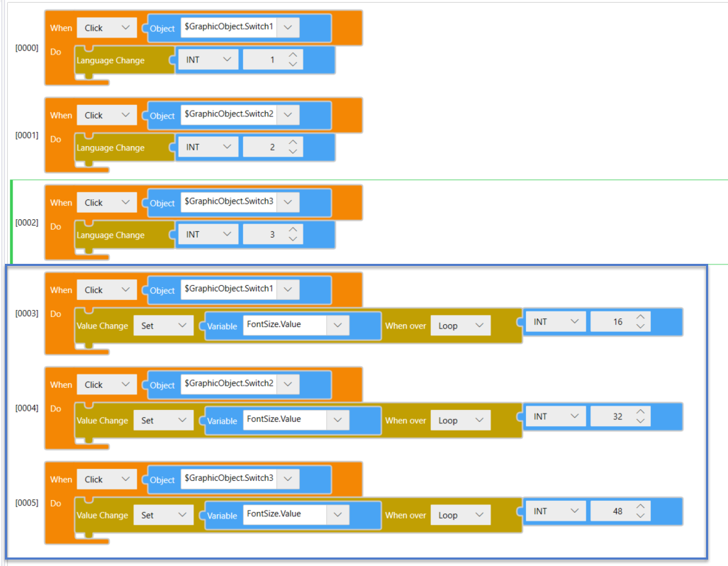Select script row label [0003]

tap(27, 313)
